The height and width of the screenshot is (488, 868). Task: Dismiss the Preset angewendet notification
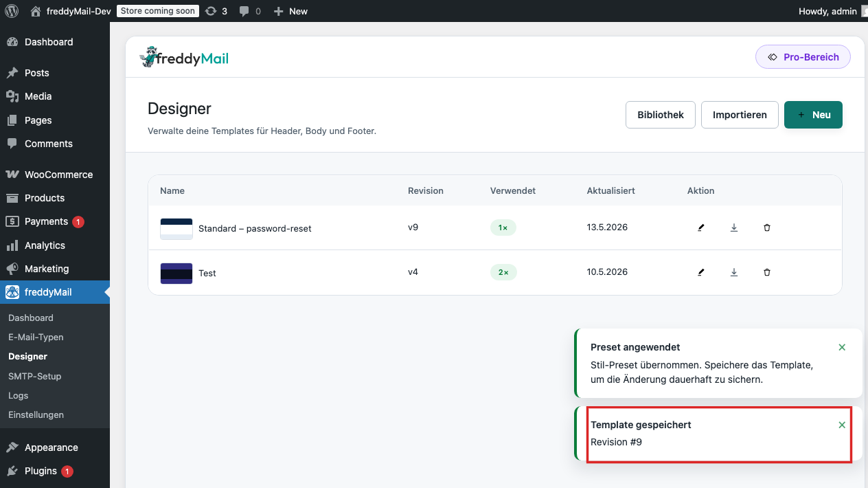coord(842,347)
